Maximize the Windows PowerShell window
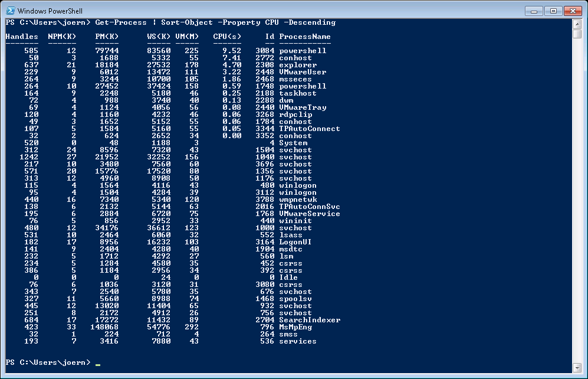588x379 pixels. [x=553, y=11]
